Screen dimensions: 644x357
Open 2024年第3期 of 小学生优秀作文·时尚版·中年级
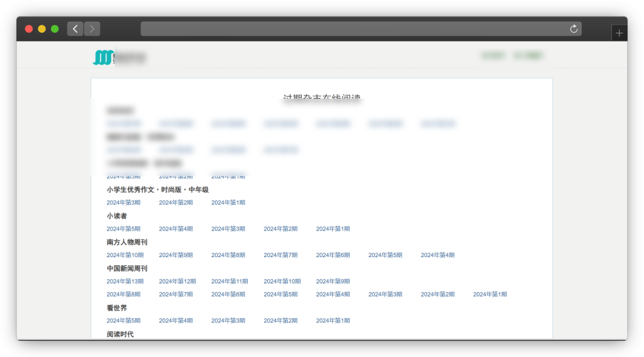[x=123, y=203]
